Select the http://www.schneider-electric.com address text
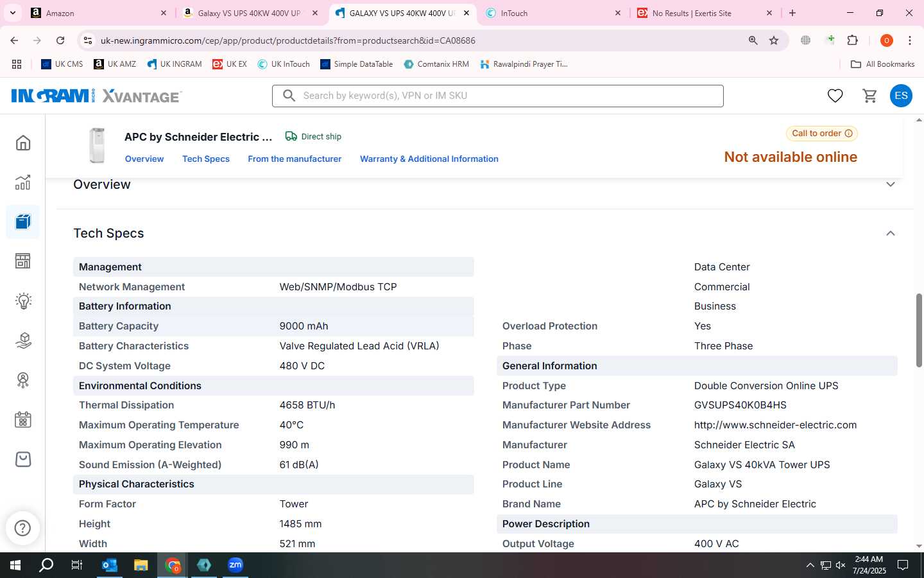 775,425
